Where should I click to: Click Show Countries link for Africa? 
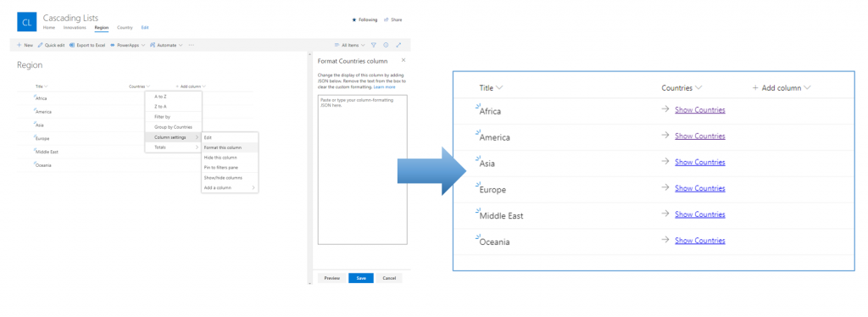(699, 109)
